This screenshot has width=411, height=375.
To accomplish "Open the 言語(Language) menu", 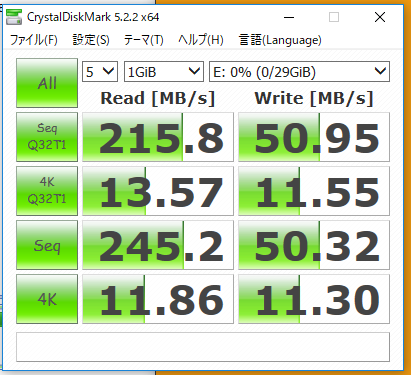I will [280, 40].
